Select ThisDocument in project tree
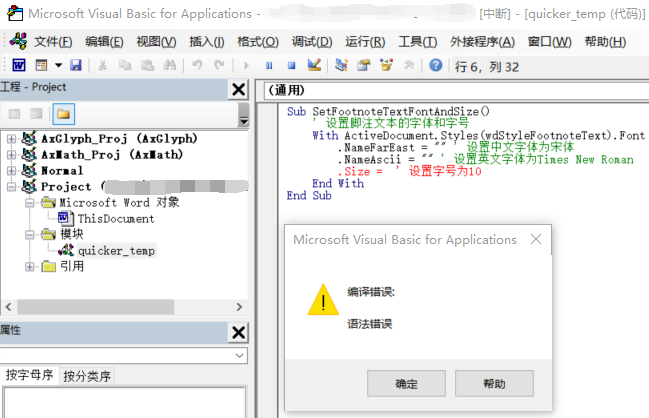 [x=116, y=219]
